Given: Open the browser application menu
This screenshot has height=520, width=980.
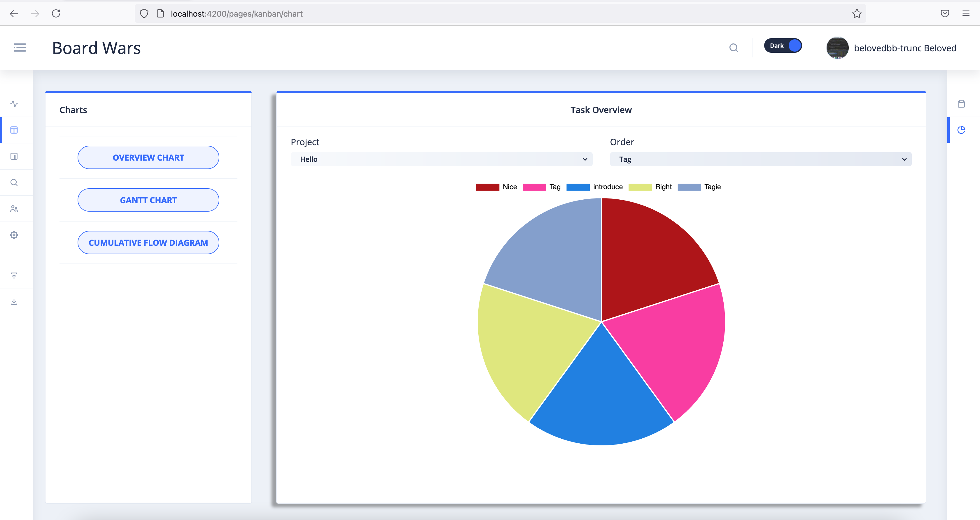Looking at the screenshot, I should point(966,14).
